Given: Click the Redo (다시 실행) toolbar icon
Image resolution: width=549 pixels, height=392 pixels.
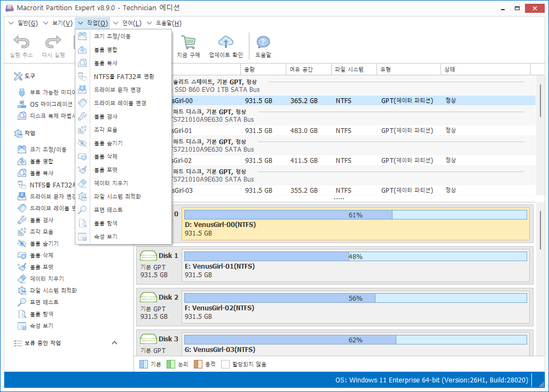Looking at the screenshot, I should pyautogui.click(x=53, y=42).
